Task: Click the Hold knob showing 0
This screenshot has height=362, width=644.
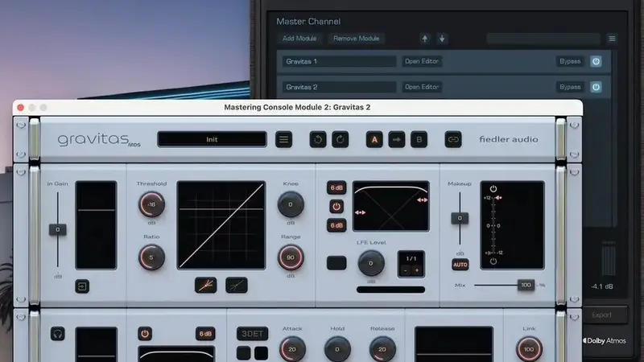Action: [337, 349]
